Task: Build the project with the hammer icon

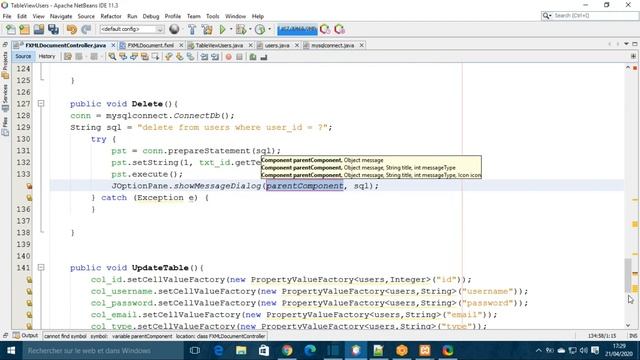Action: click(192, 29)
